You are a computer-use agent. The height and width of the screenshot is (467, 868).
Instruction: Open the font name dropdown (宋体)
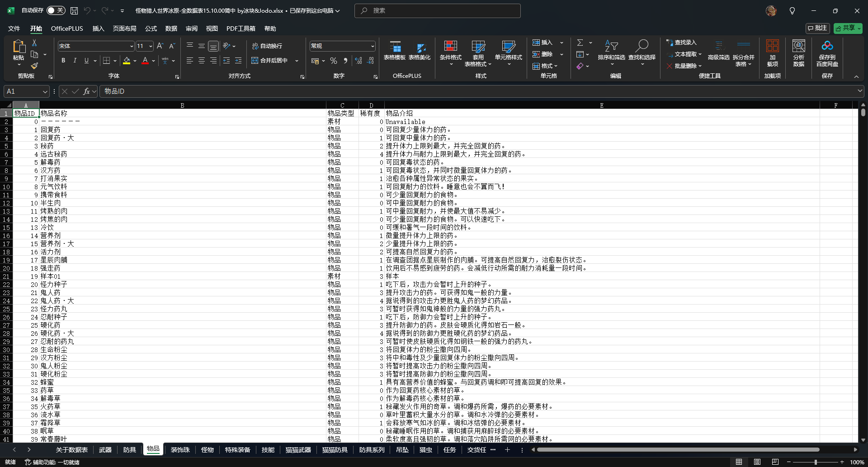132,46
